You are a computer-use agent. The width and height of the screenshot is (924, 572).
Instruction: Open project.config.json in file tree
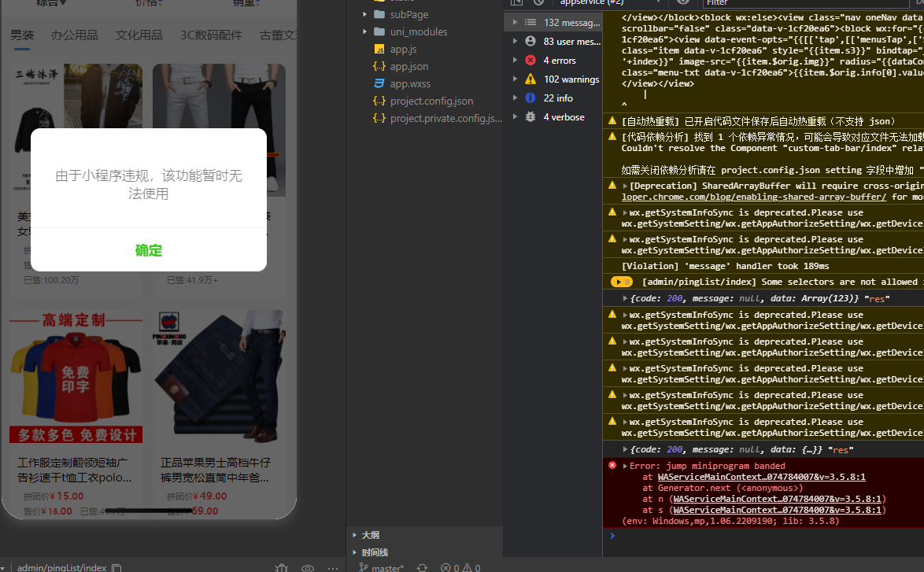(x=431, y=101)
